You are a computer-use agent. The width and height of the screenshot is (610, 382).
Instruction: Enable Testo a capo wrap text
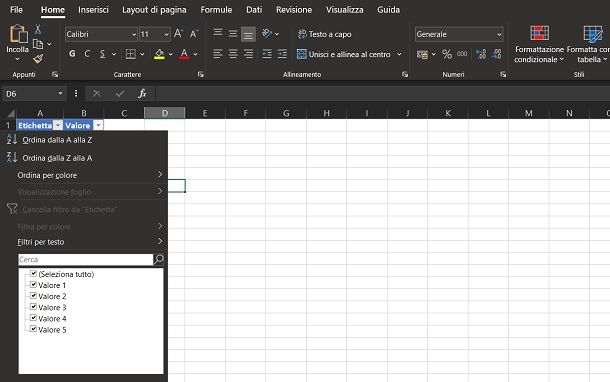click(325, 34)
